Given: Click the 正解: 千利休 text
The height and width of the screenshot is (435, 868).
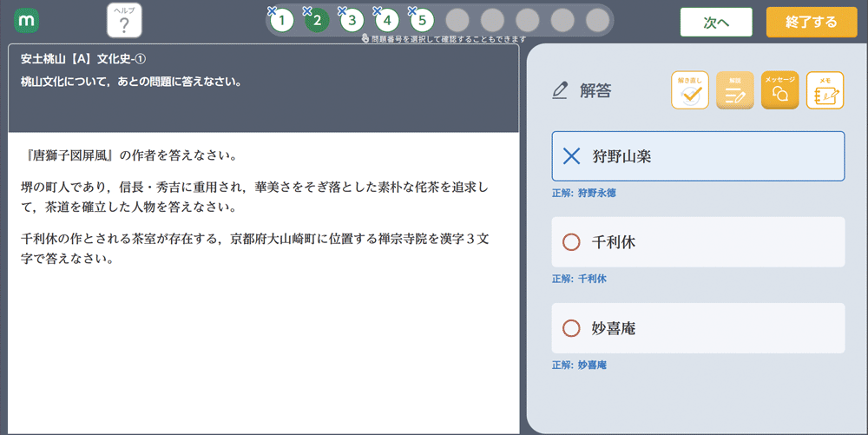Looking at the screenshot, I should [579, 279].
